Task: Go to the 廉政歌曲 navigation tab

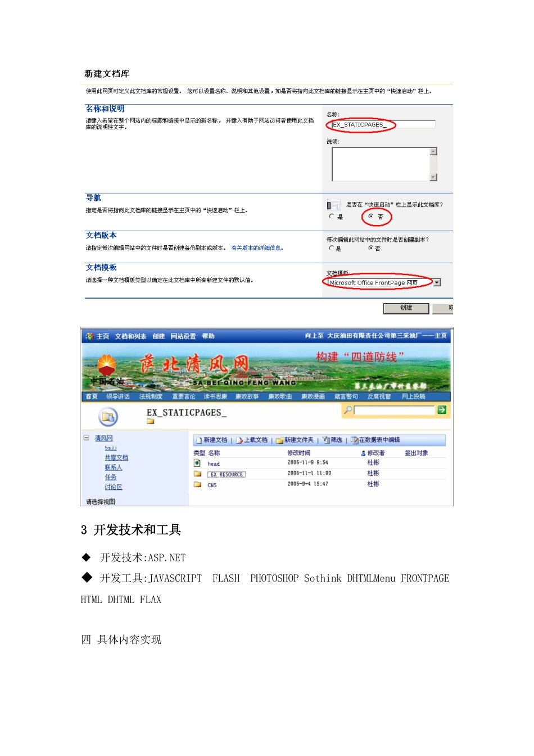Action: coord(280,397)
